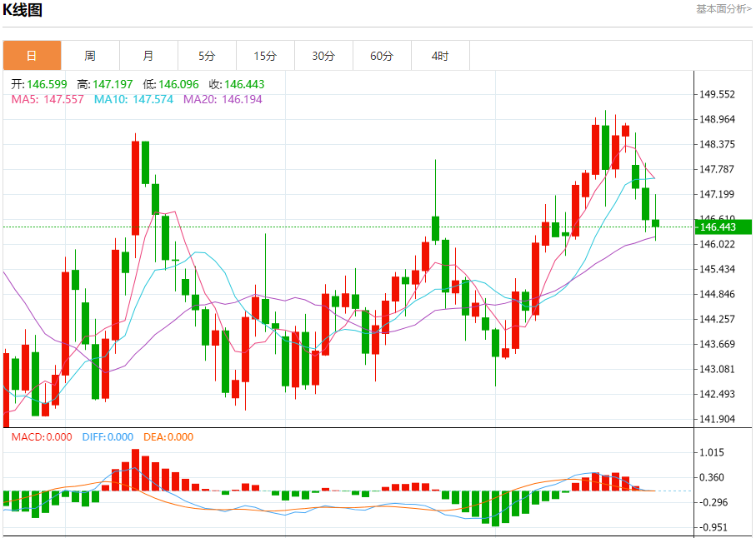Click the 144.846 price axis label
The width and height of the screenshot is (756, 538).
coord(718,294)
